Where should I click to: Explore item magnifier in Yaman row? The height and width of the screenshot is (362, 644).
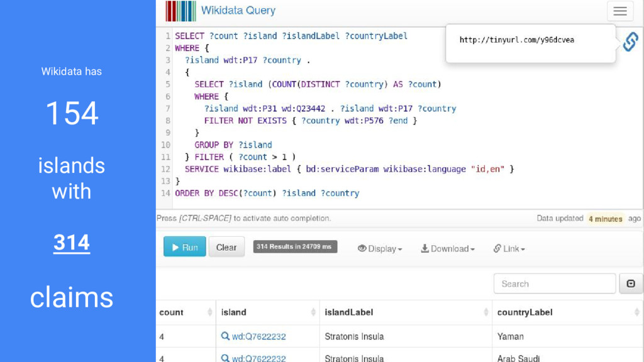point(225,336)
